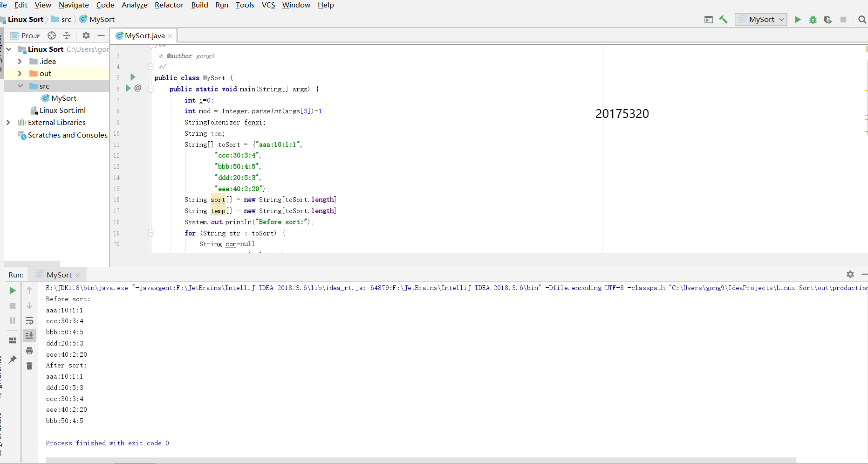Image resolution: width=868 pixels, height=464 pixels.
Task: Click run gutter arrow on class line 5
Action: point(133,77)
